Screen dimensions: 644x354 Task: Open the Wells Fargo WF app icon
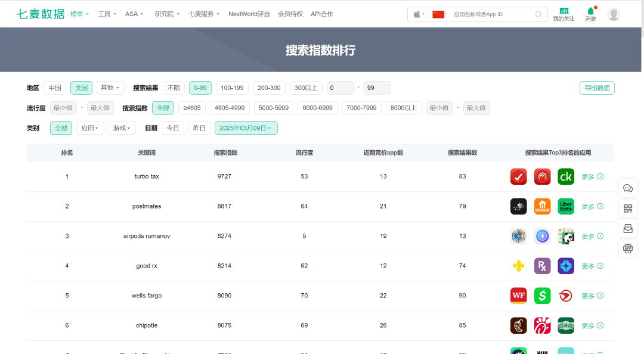(x=518, y=296)
